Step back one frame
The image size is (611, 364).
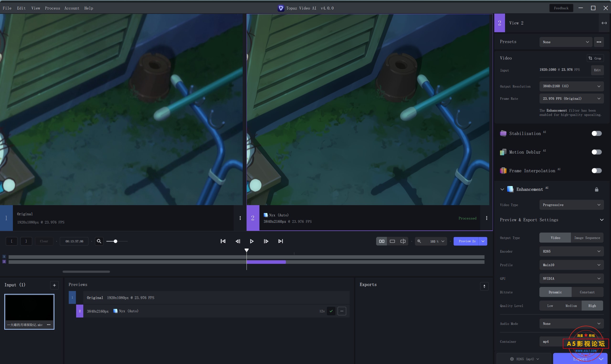point(237,241)
